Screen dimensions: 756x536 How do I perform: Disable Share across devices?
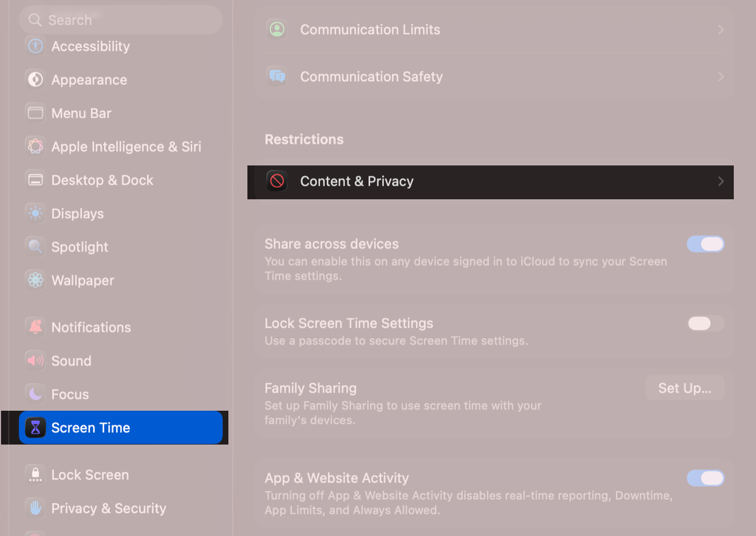point(706,244)
